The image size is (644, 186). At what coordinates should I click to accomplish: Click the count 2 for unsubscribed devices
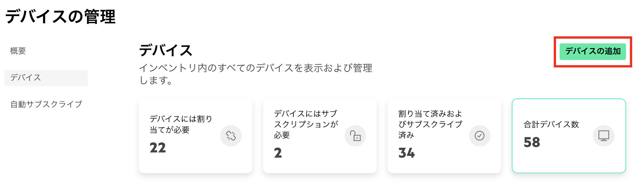coord(278,153)
